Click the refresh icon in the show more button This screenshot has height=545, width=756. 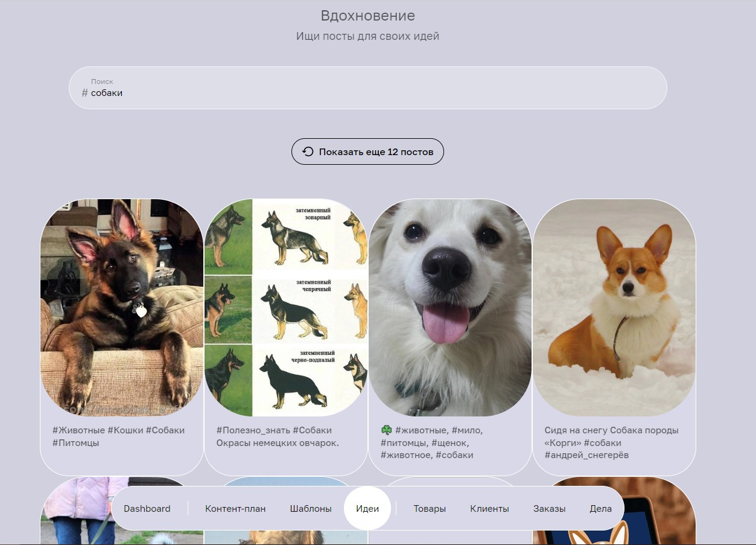(308, 151)
